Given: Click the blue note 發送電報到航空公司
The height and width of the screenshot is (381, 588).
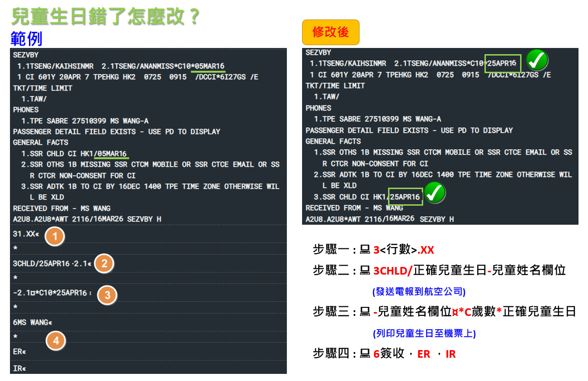Looking at the screenshot, I should 419,291.
